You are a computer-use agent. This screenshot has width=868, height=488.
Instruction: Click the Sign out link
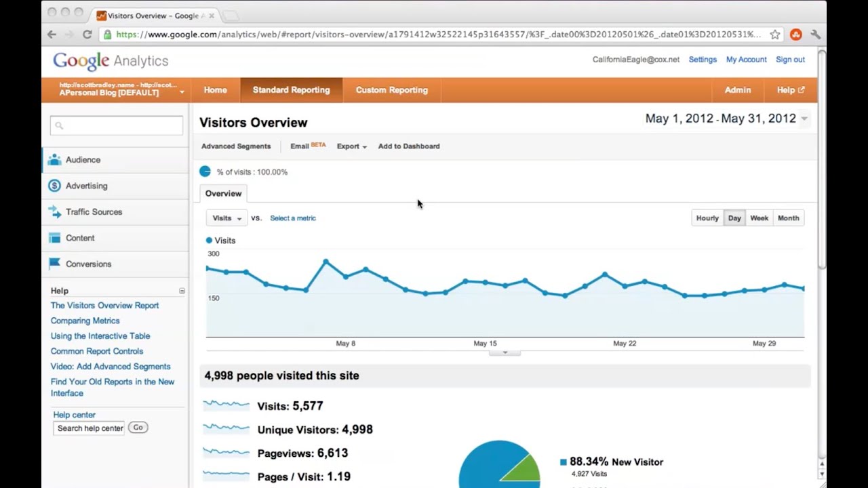click(790, 60)
